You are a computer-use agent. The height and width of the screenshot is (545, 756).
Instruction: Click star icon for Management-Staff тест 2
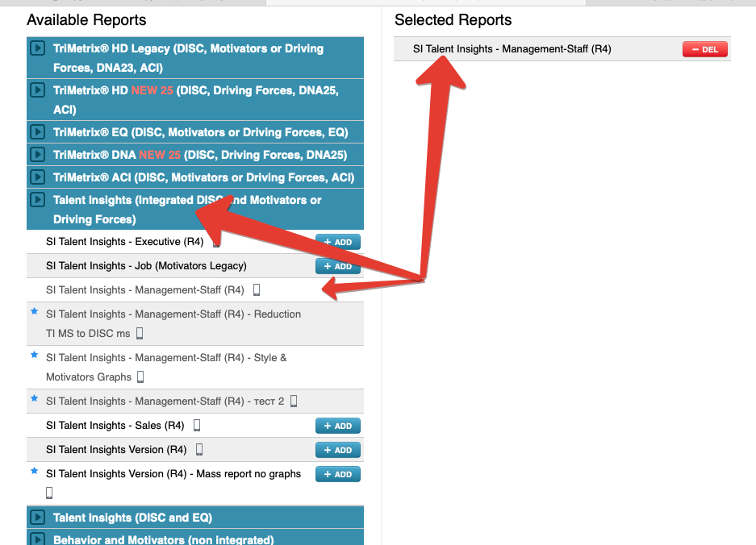[x=34, y=398]
